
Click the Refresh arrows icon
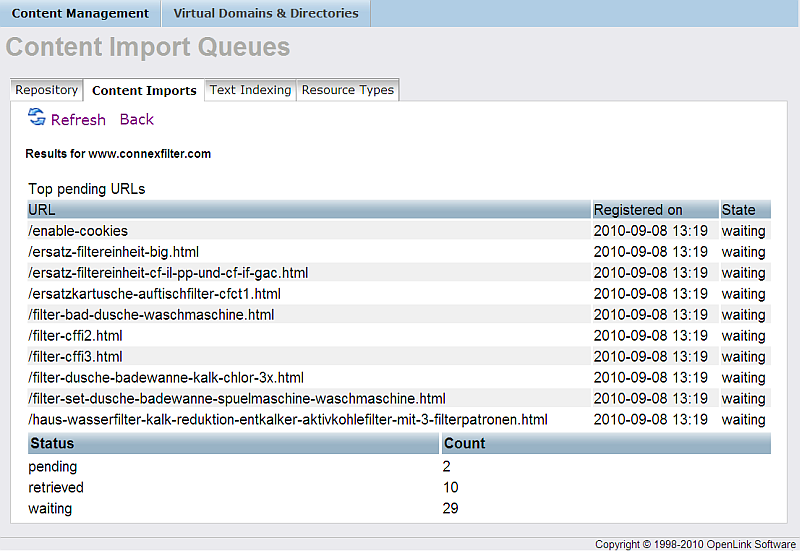pos(37,118)
